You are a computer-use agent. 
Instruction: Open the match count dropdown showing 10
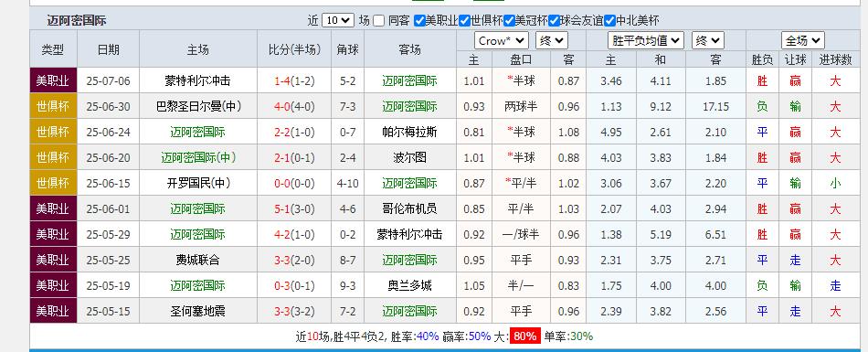point(337,20)
